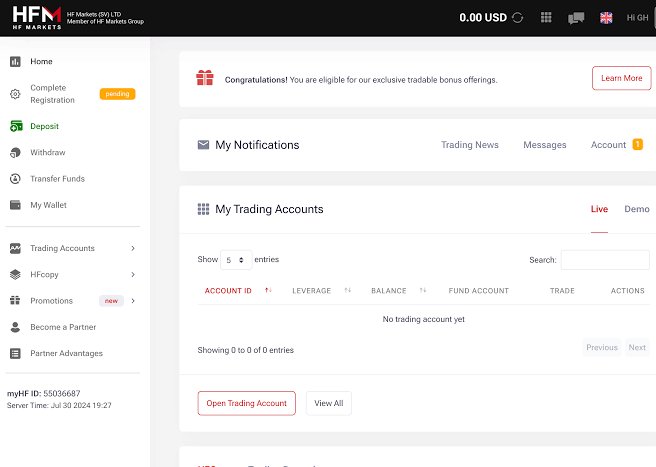Click the Learn More button
This screenshot has height=467, width=656.
coord(621,78)
